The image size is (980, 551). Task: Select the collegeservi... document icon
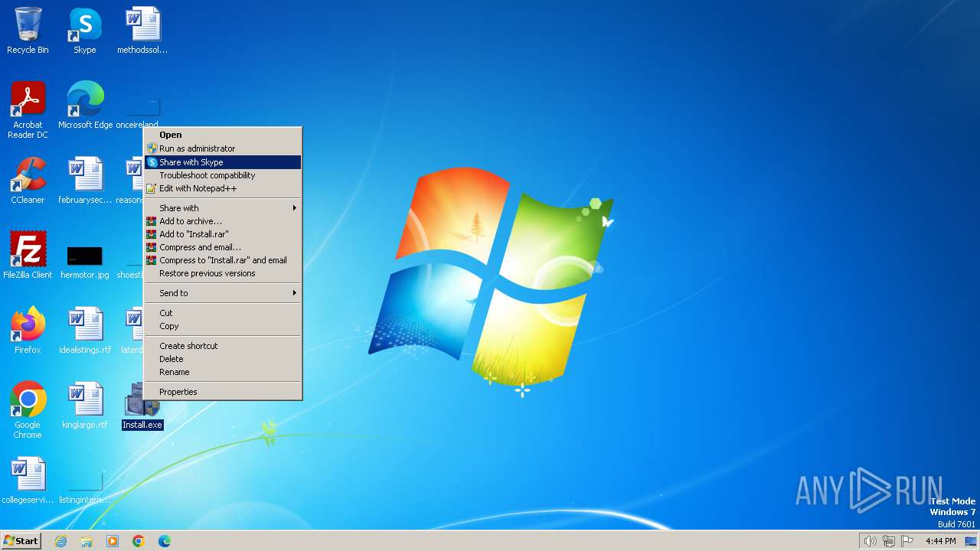(x=28, y=481)
